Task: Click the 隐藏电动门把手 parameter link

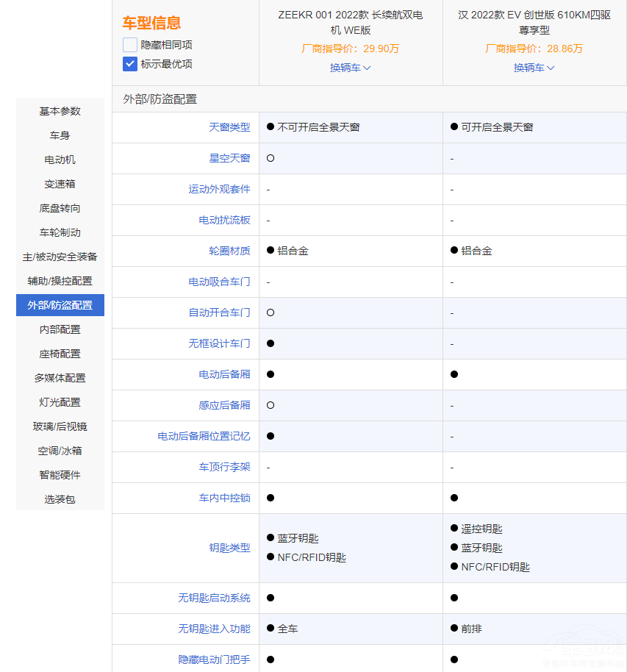Action: pos(216,660)
